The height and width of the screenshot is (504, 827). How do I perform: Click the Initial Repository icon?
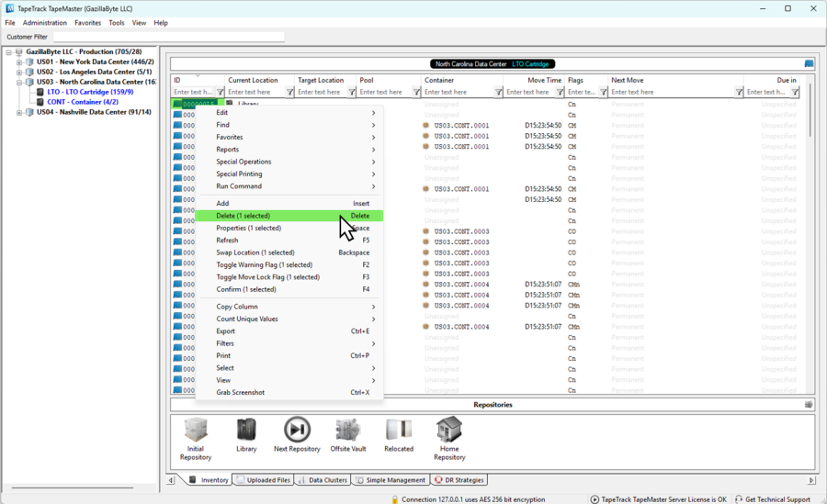[196, 431]
